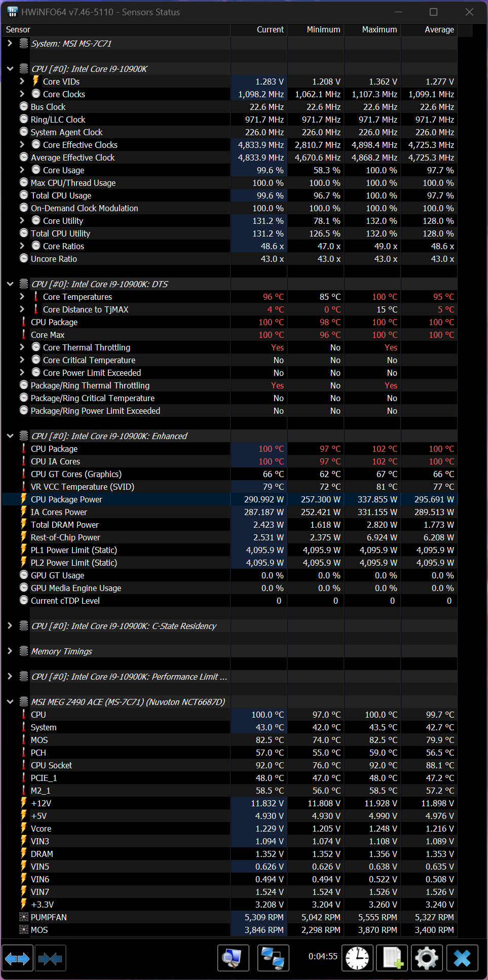This screenshot has height=980, width=488.
Task: Click the GPU GT Usage gauge icon
Action: point(24,575)
